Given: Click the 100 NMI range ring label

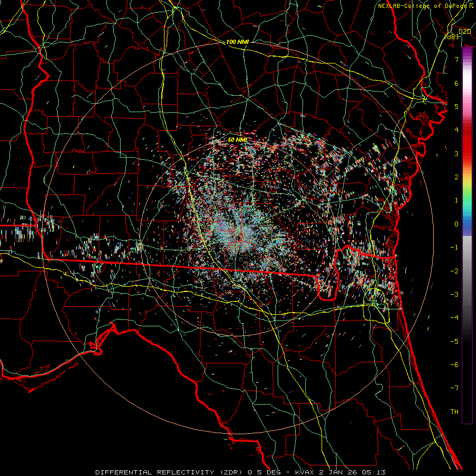Looking at the screenshot, I should (237, 42).
